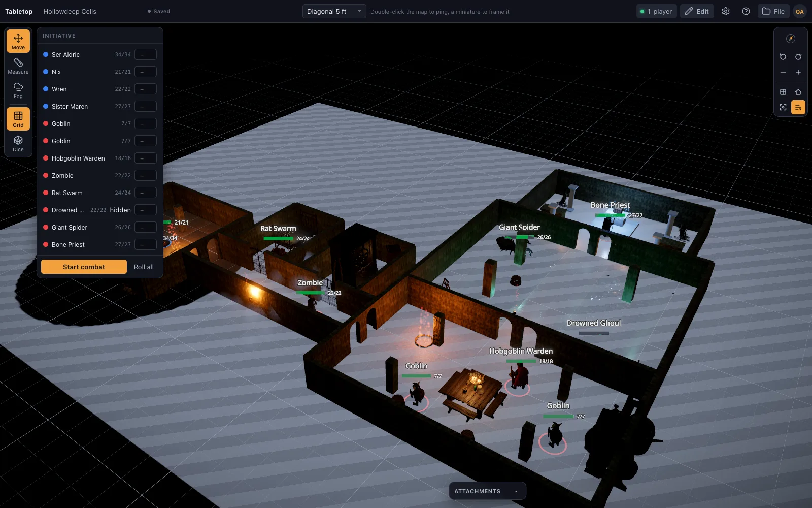This screenshot has width=812, height=508.
Task: Click the Drowned Ghoul label on the map
Action: tap(594, 323)
